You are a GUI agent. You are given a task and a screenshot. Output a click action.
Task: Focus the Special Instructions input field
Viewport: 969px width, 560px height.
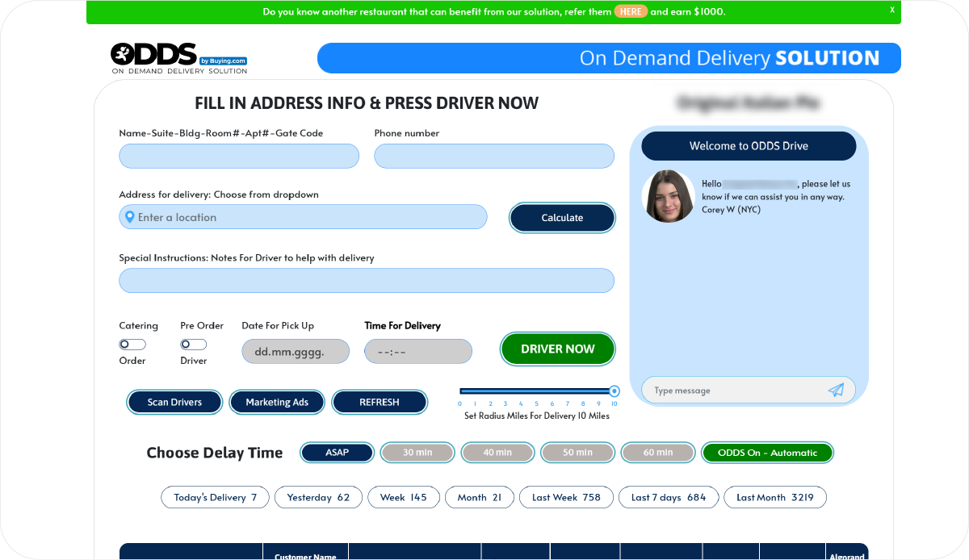367,281
